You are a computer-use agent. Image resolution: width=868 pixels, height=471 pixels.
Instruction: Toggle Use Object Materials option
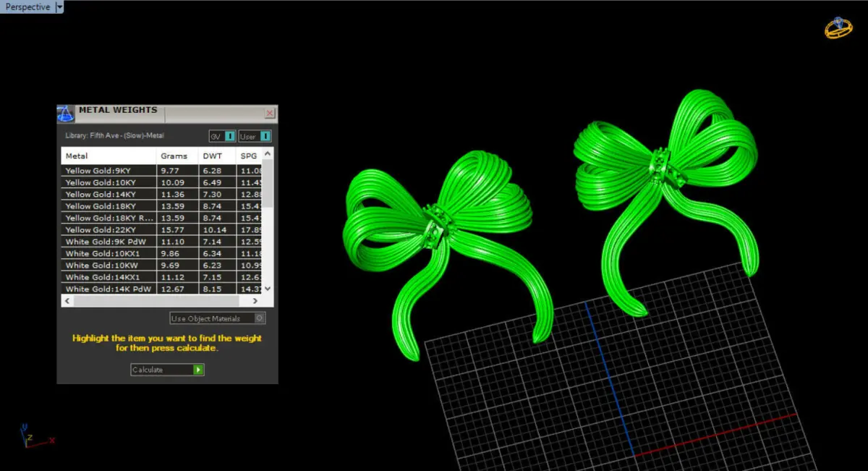coord(218,318)
